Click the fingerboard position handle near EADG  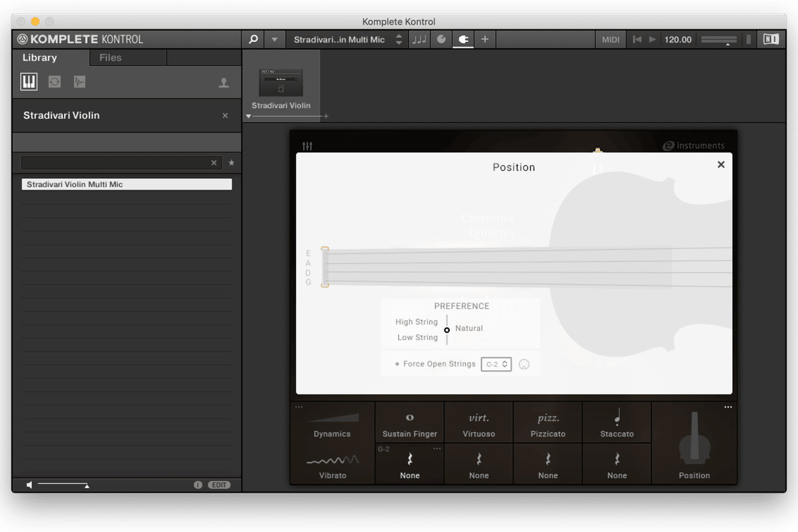[325, 267]
